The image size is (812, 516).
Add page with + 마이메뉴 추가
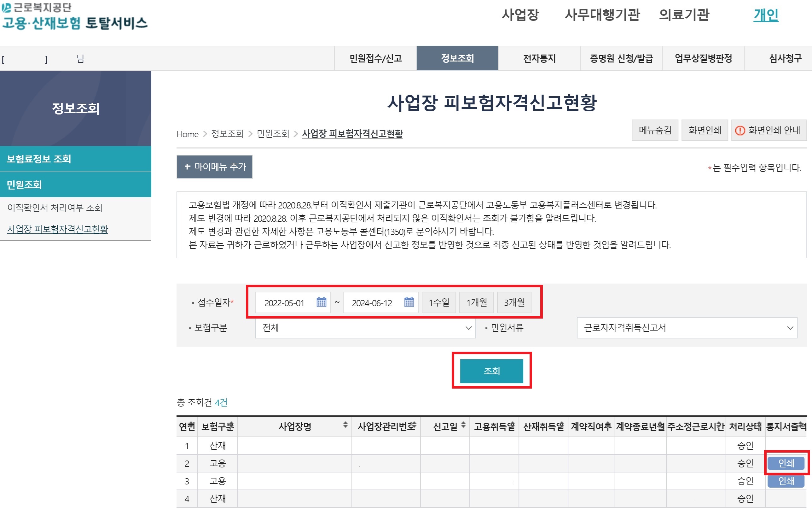tap(214, 167)
